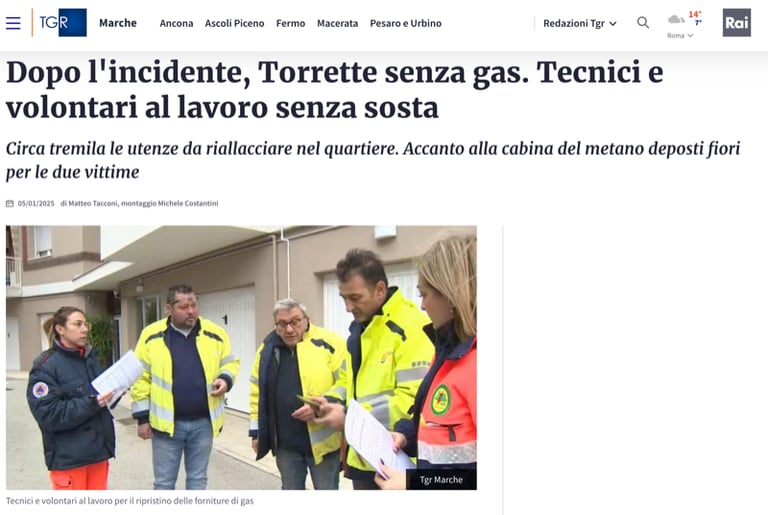
Task: Click the Tgr Marche badge on image
Action: 441,479
